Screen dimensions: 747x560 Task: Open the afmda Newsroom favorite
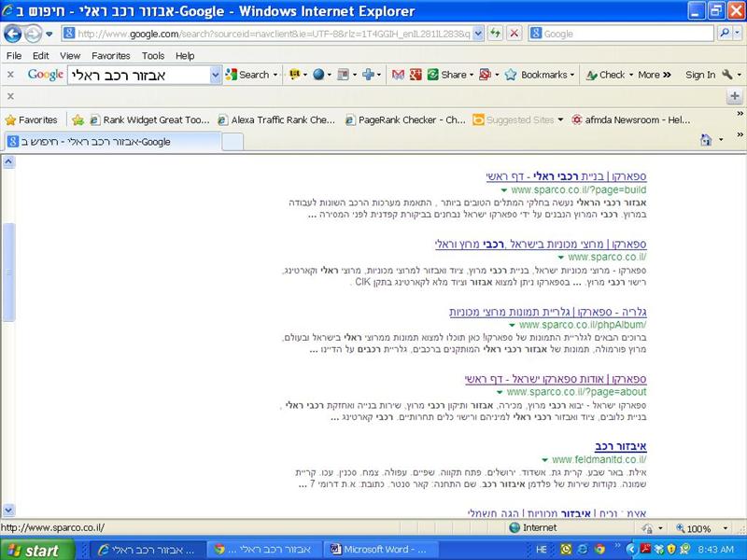(631, 120)
